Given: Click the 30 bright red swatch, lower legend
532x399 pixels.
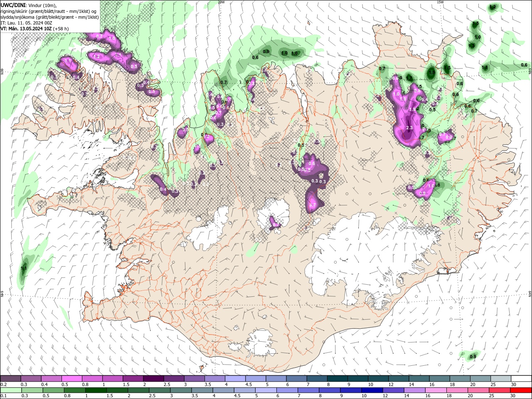Looking at the screenshot, I should pos(521,390).
